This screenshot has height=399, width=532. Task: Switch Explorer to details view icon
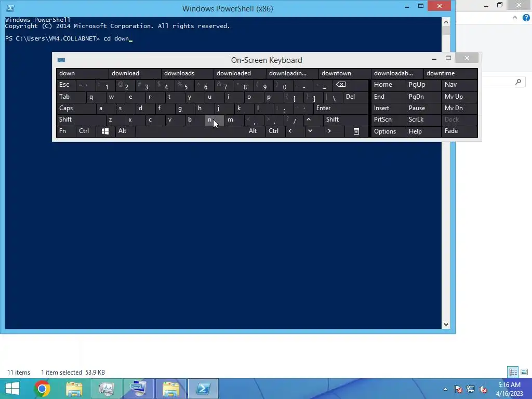pyautogui.click(x=513, y=372)
